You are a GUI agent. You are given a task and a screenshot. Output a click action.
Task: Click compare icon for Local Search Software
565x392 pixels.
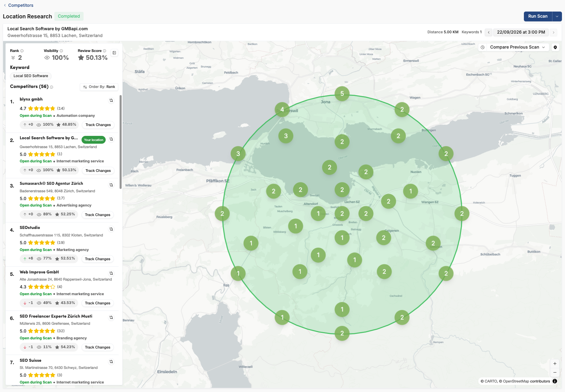111,139
